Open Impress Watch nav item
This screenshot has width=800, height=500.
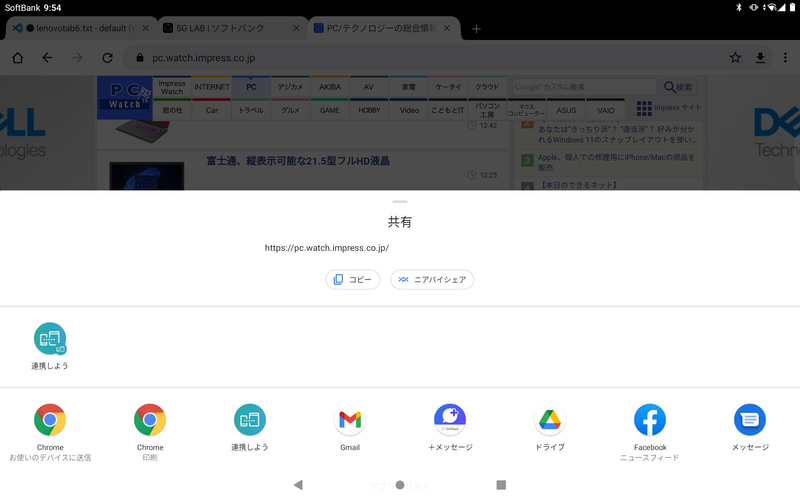click(172, 87)
